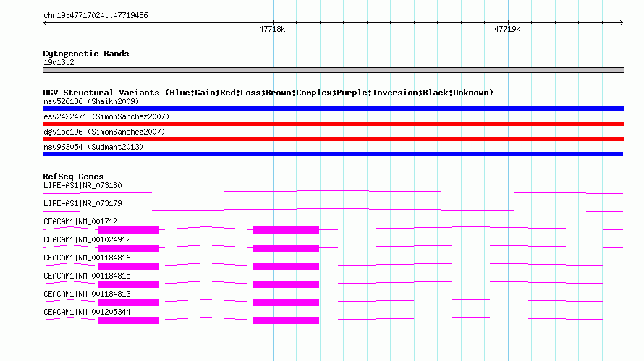Click the second exon block of CEACAM1|NM_001184815
This screenshot has width=644, height=361.
(x=286, y=284)
